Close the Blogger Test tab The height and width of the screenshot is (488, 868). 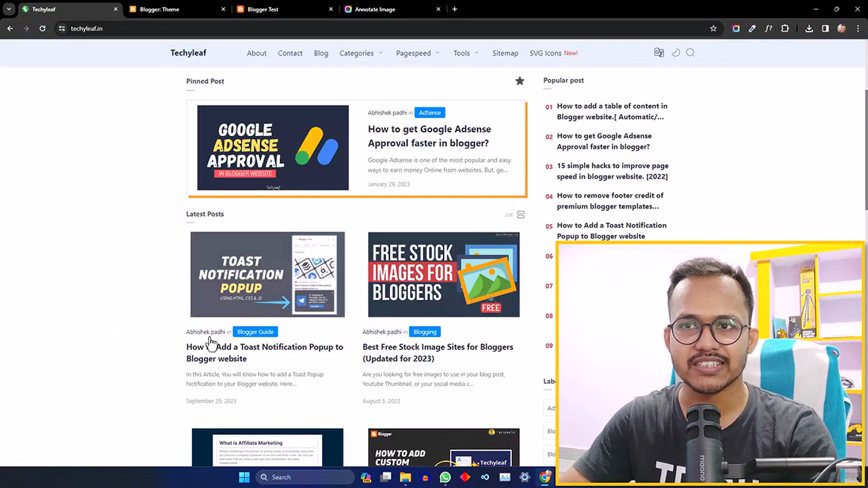coord(330,9)
